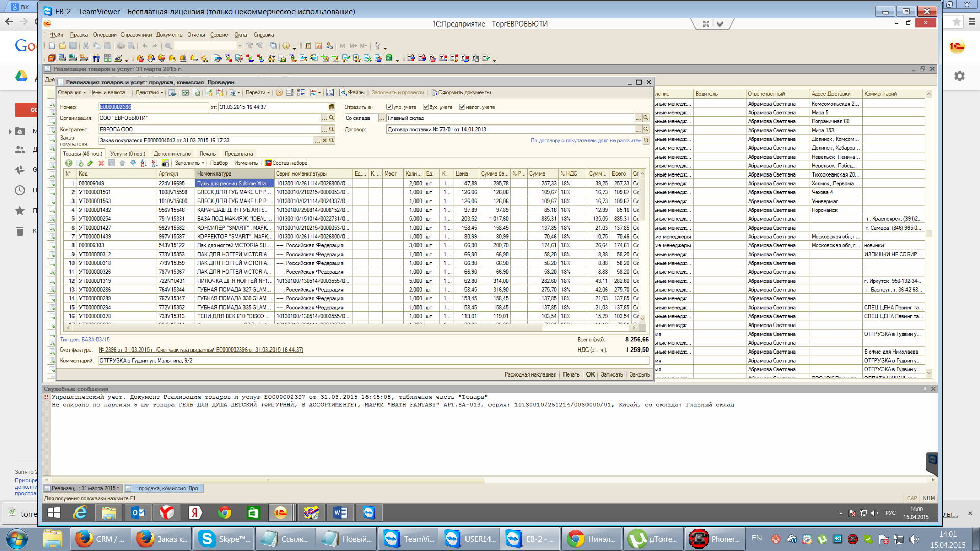Click magnifier icon next to Контрагент field
This screenshot has width=980, height=551.
[x=331, y=130]
